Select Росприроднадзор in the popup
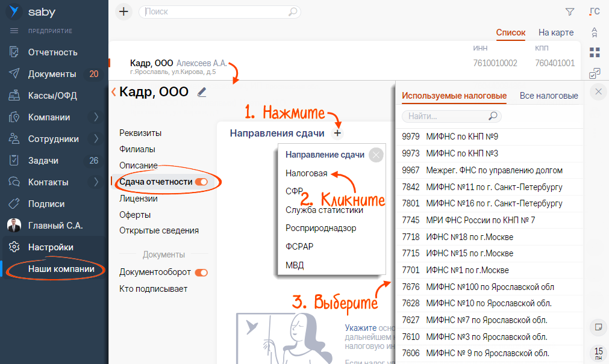Viewport: 609px width, 364px height. coord(321,228)
